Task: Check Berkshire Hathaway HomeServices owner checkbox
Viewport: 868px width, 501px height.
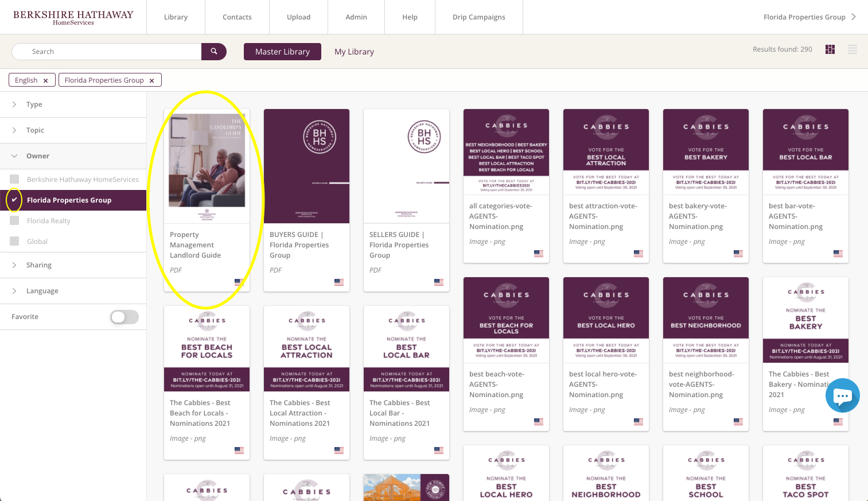Action: tap(14, 179)
